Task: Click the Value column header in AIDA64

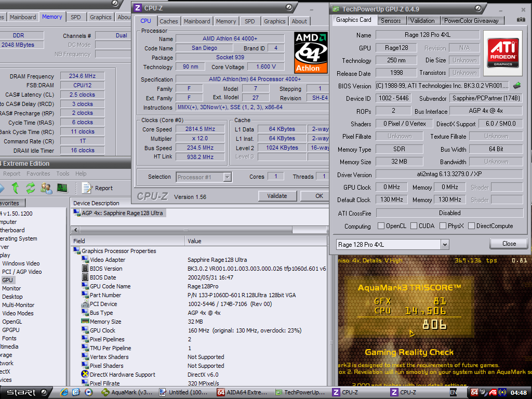Action: [x=256, y=241]
